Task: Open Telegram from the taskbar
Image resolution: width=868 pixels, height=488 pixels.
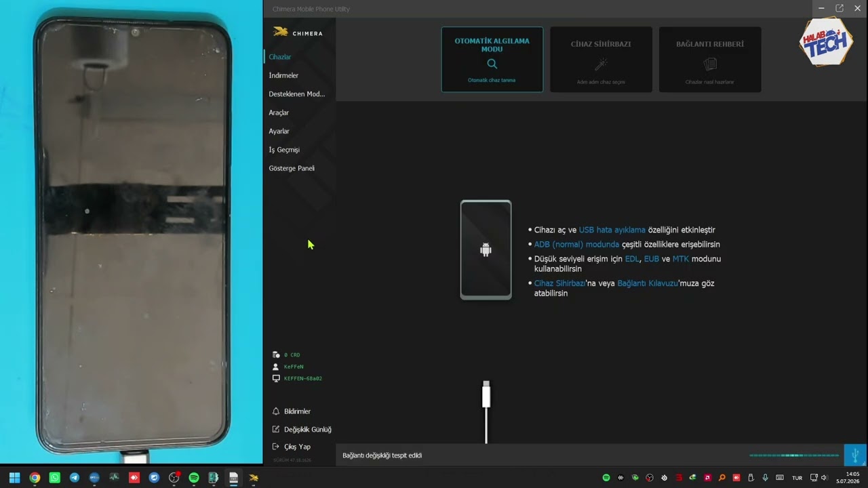Action: (x=75, y=478)
